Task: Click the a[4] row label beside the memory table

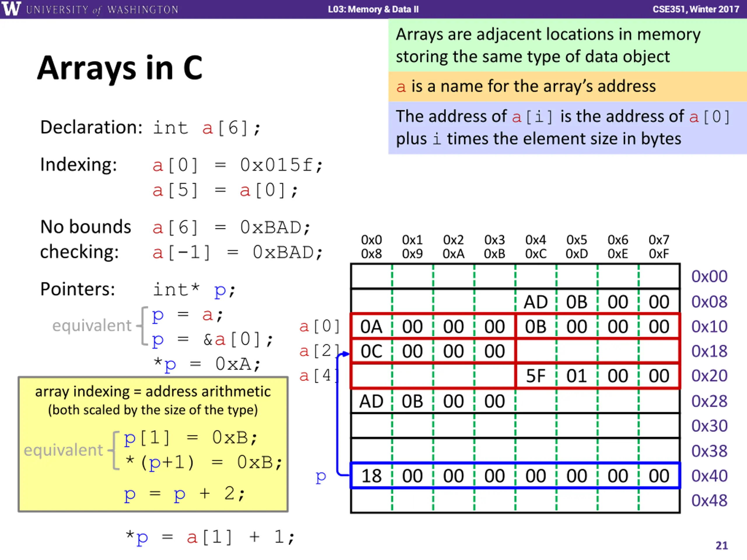Action: [319, 376]
